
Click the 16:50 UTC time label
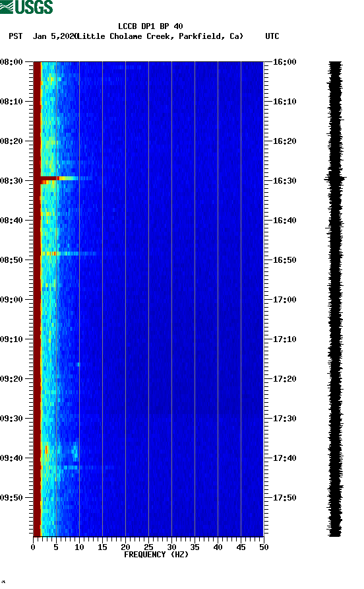(284, 260)
